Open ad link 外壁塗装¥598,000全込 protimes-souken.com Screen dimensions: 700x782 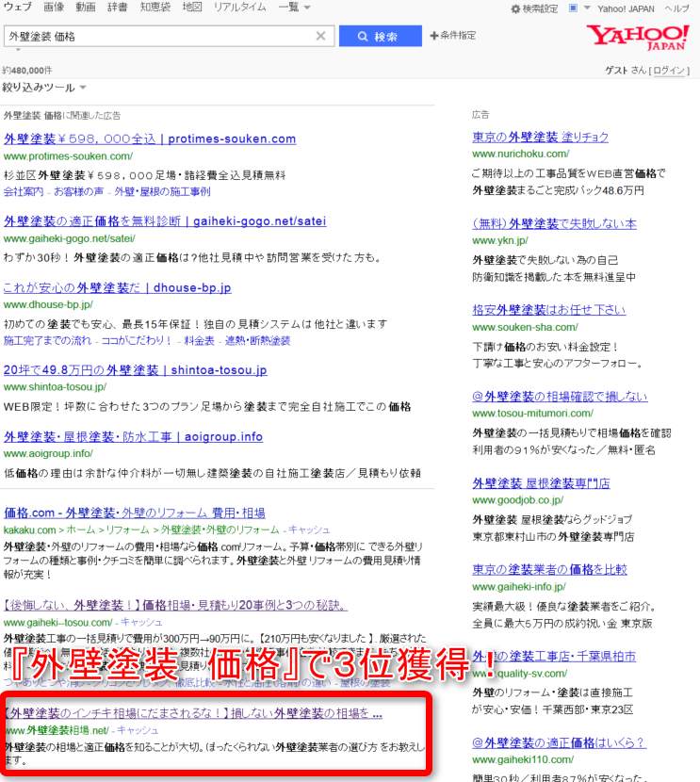[x=150, y=138]
